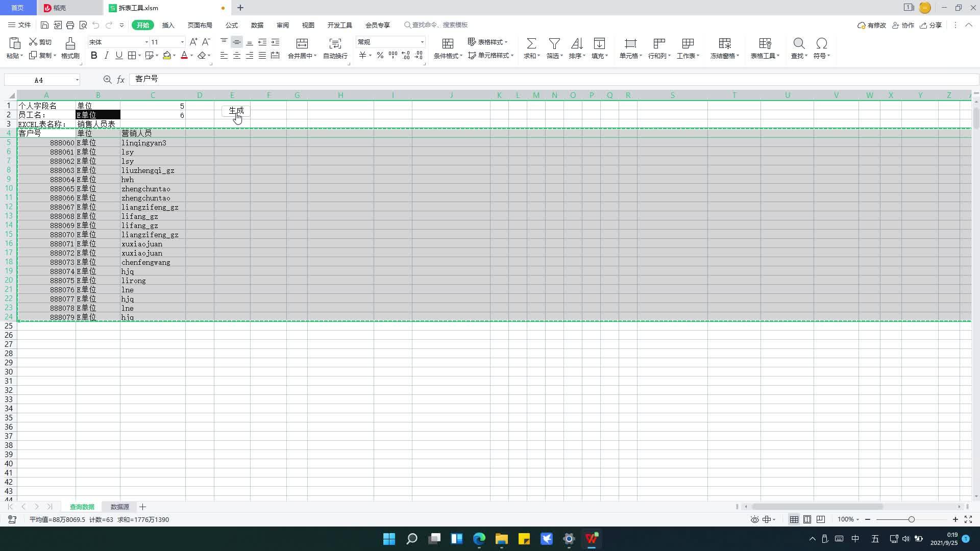Click the fill color bucket swatch
980x551 pixels.
tap(166, 55)
